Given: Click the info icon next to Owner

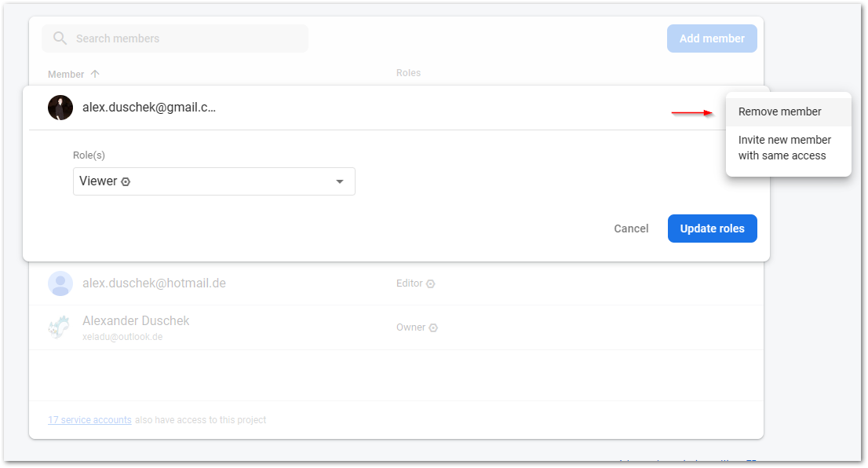Looking at the screenshot, I should click(433, 328).
